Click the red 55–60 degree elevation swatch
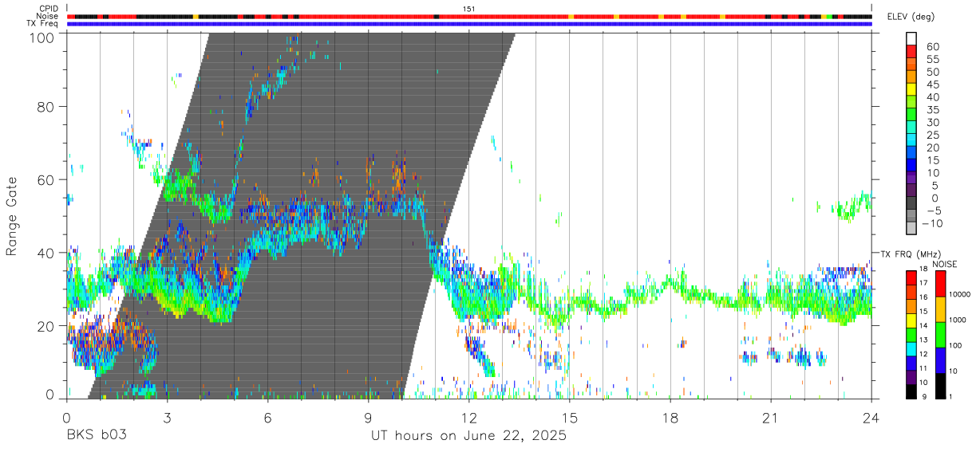980x452 pixels. pyautogui.click(x=911, y=53)
